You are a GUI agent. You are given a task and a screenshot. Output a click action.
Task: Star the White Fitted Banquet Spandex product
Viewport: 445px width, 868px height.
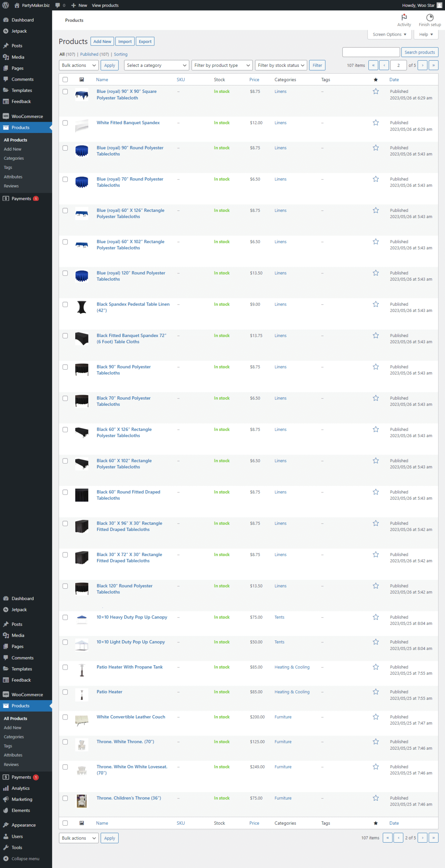[376, 123]
